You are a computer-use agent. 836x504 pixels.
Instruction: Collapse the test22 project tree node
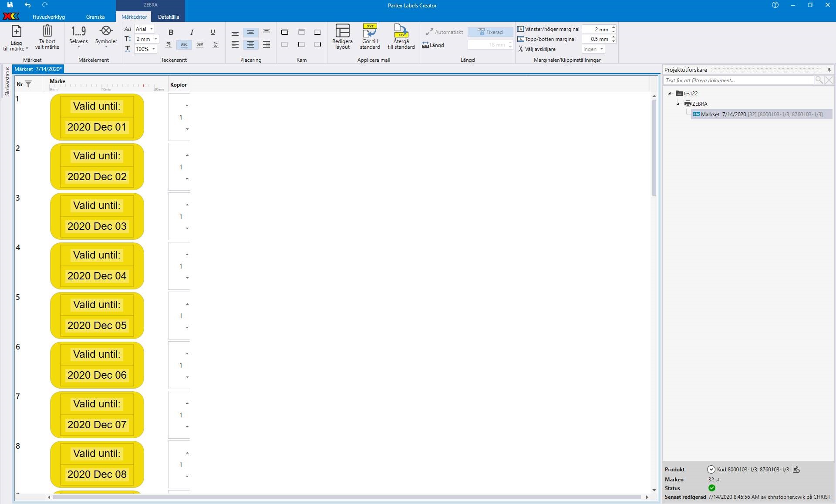tap(670, 93)
